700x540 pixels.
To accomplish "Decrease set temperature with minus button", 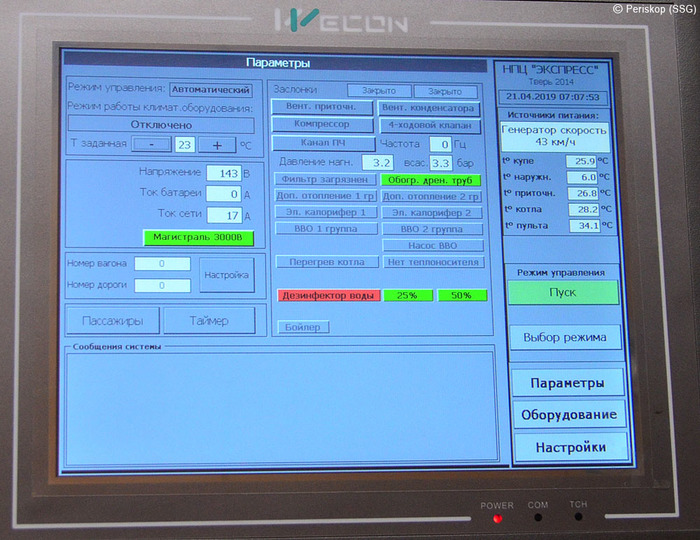I will [x=151, y=144].
